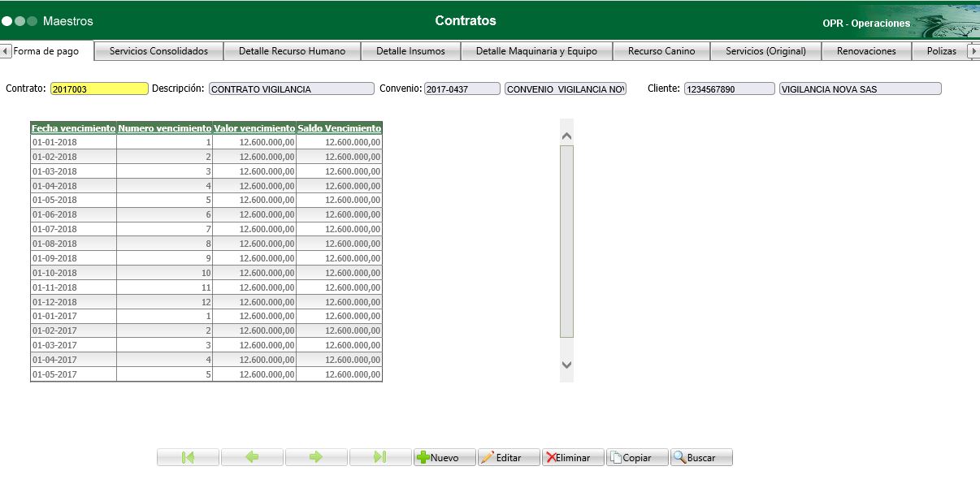
Task: Select the row dated 01-01-2018
Action: click(206, 142)
